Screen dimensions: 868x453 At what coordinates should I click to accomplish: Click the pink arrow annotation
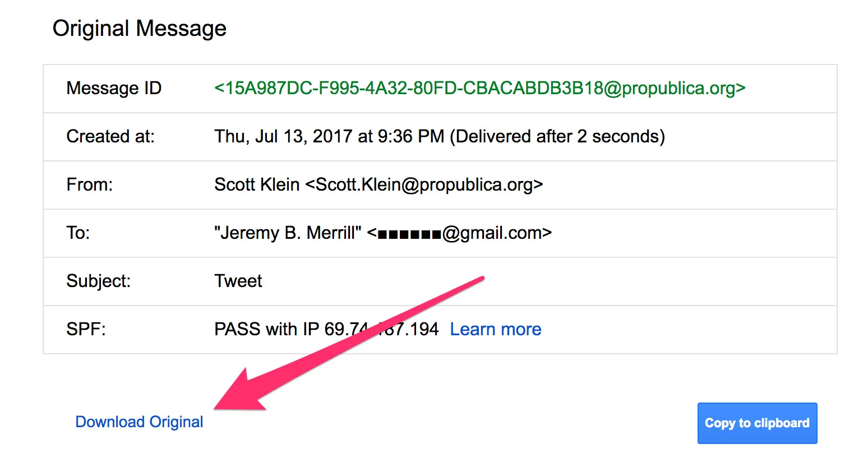(336, 348)
